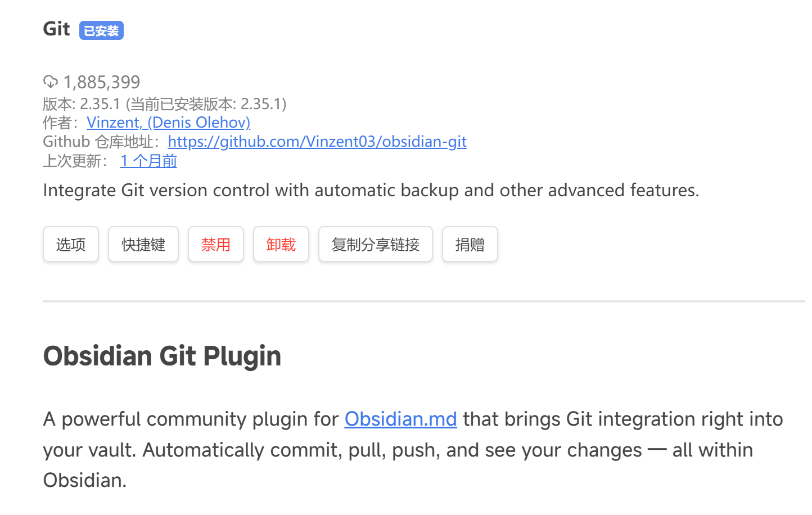Click the "Obsidian Git Plugin" heading
The height and width of the screenshot is (515, 812).
click(162, 356)
